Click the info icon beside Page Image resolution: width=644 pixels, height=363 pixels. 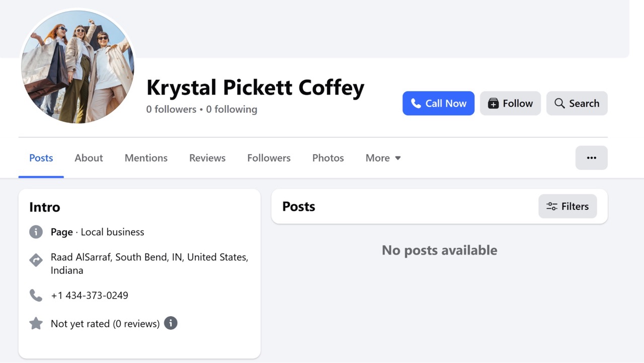pyautogui.click(x=36, y=232)
